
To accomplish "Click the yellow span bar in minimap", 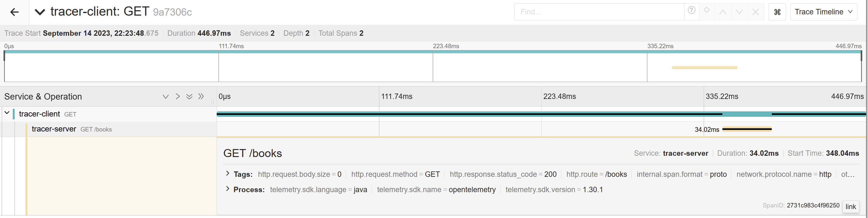I will [x=704, y=68].
